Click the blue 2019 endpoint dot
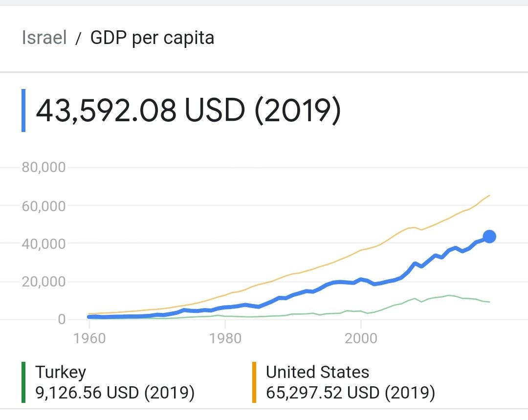The height and width of the screenshot is (420, 528). (x=489, y=237)
